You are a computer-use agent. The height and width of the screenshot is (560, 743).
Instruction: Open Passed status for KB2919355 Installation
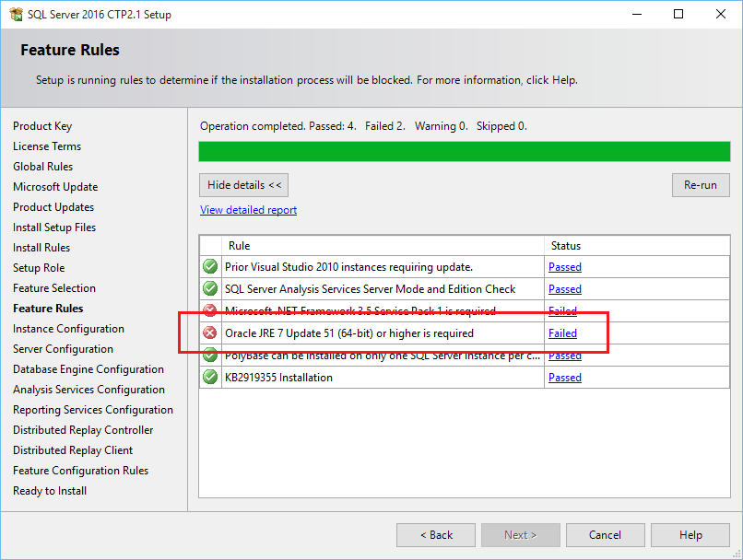(x=565, y=378)
